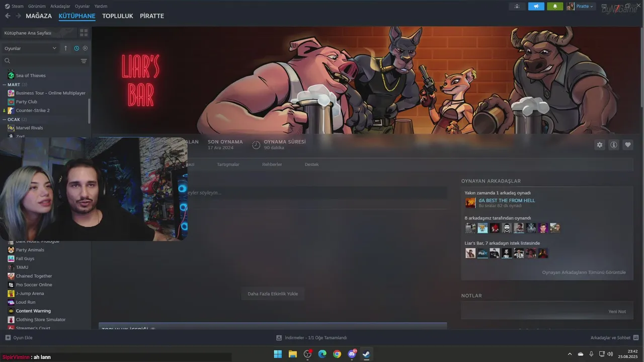This screenshot has height=362, width=644.
Task: Open Discord from taskbar
Action: pos(352,354)
